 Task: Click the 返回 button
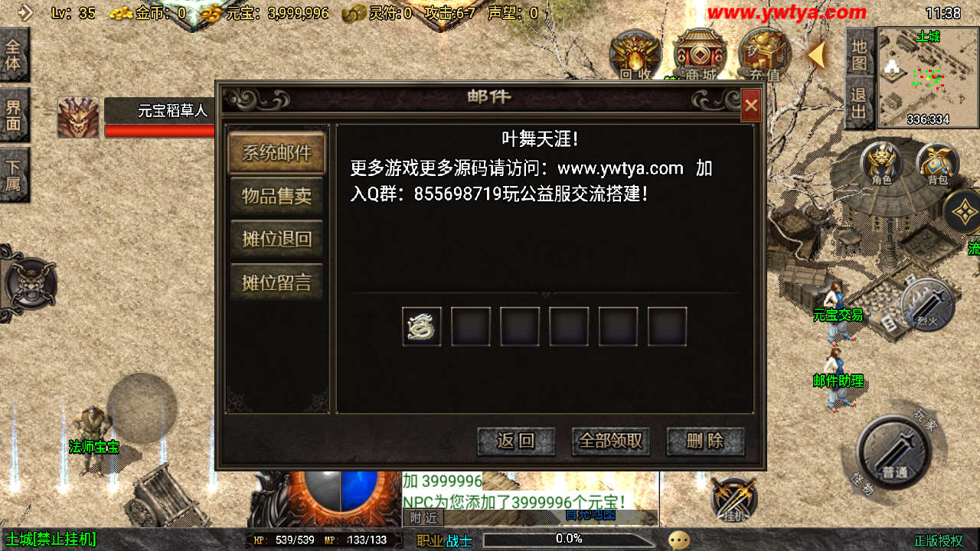click(x=516, y=441)
